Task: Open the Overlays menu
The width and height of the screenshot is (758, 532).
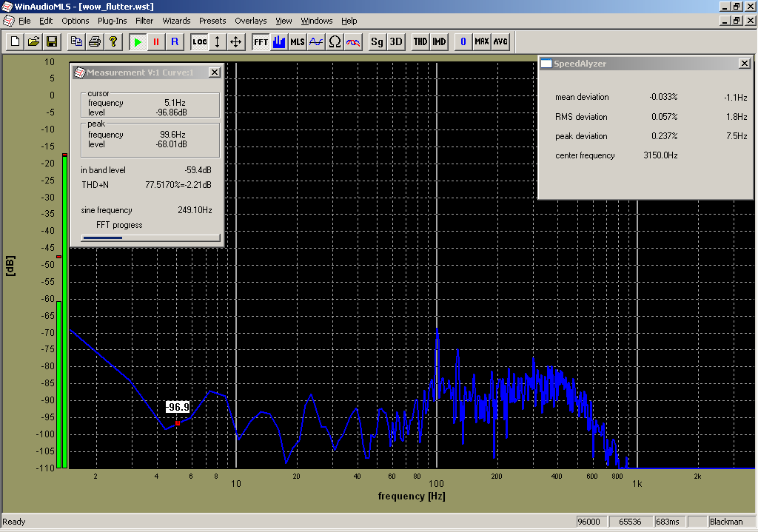Action: coord(250,21)
